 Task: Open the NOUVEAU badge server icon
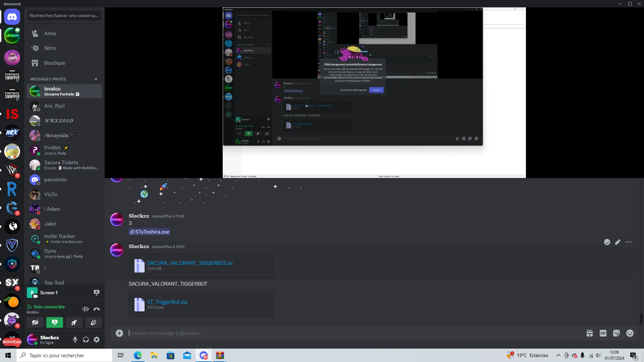click(12, 339)
